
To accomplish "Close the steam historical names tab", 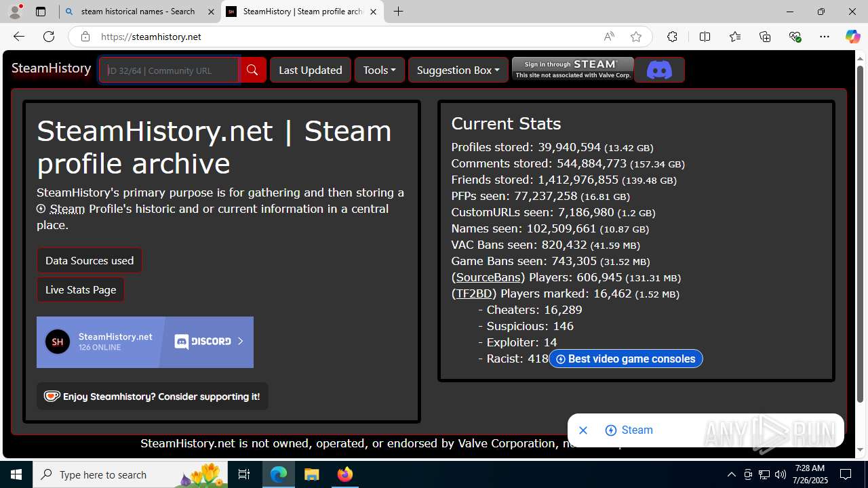I will (211, 12).
